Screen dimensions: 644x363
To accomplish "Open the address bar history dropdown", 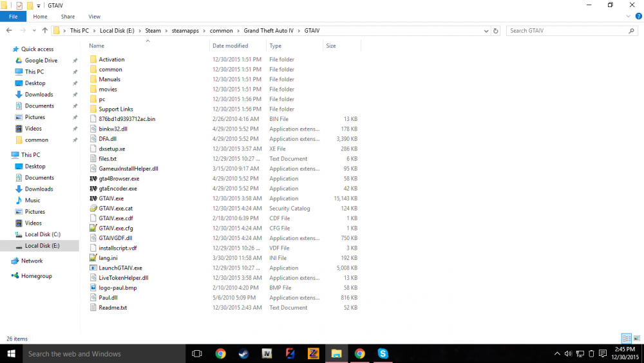I will (486, 31).
